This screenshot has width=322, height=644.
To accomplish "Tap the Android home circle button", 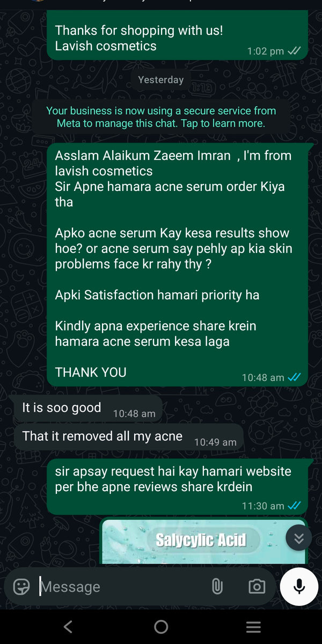I will (x=160, y=626).
